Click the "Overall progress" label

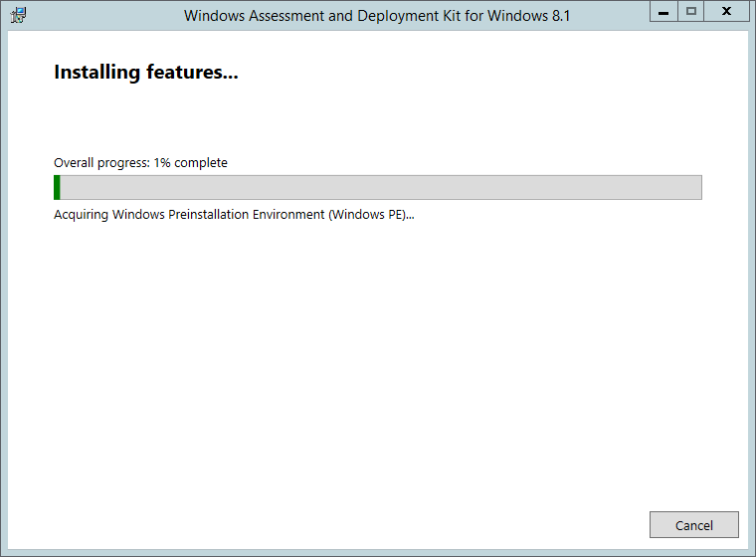[101, 162]
